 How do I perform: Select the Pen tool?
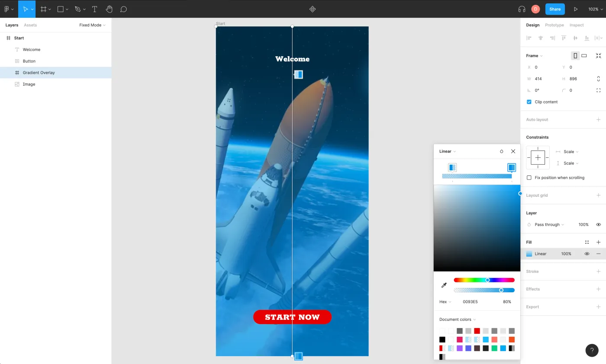point(78,9)
